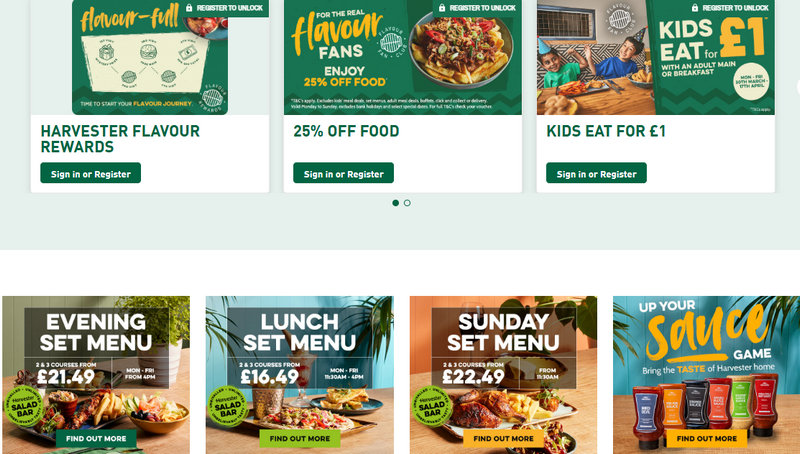Image resolution: width=800 pixels, height=454 pixels.
Task: Click Find Out More on Evening Set Menu
Action: [x=96, y=439]
